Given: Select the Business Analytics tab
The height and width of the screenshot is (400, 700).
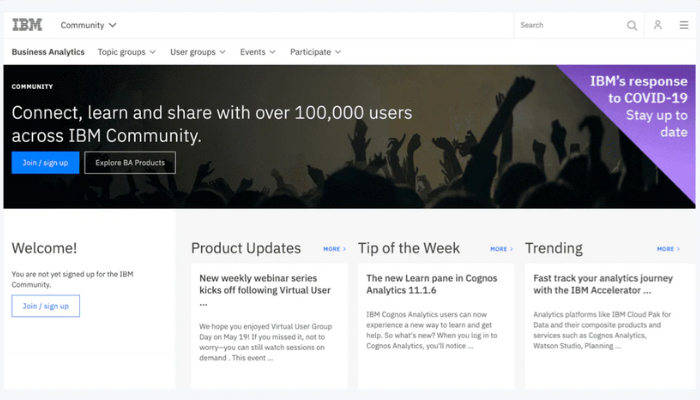Looking at the screenshot, I should [x=48, y=52].
